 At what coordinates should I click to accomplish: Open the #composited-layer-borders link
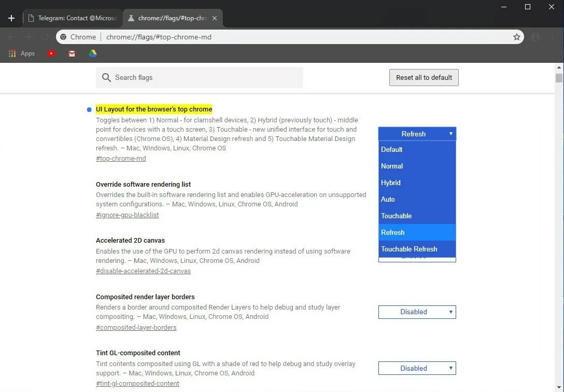136,328
